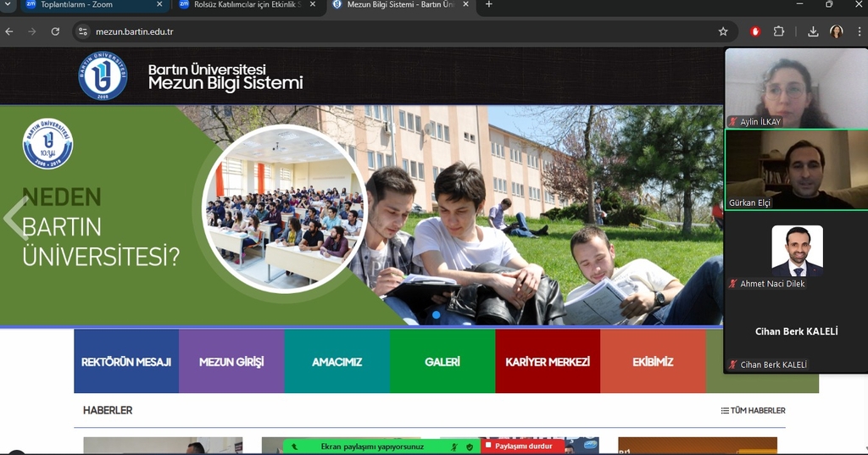868x455 pixels.
Task: Select Ahmet Naci Dilek's profile picture tile
Action: pos(797,251)
